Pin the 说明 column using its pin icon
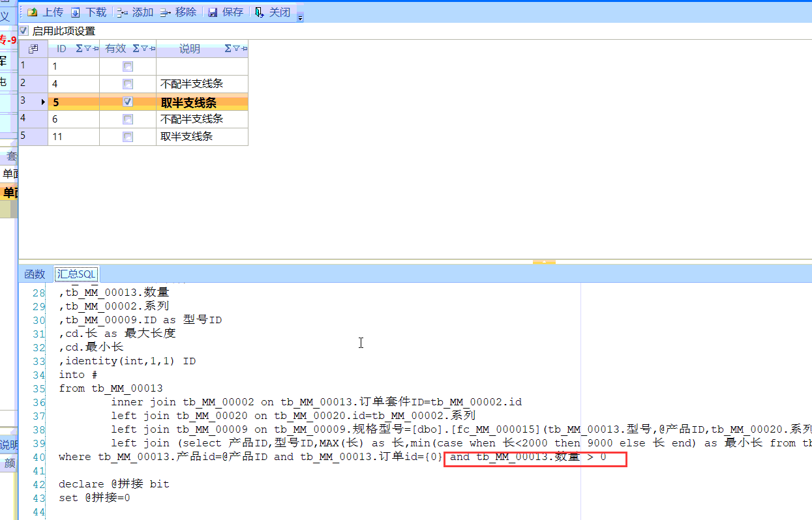812x520 pixels. [244, 48]
